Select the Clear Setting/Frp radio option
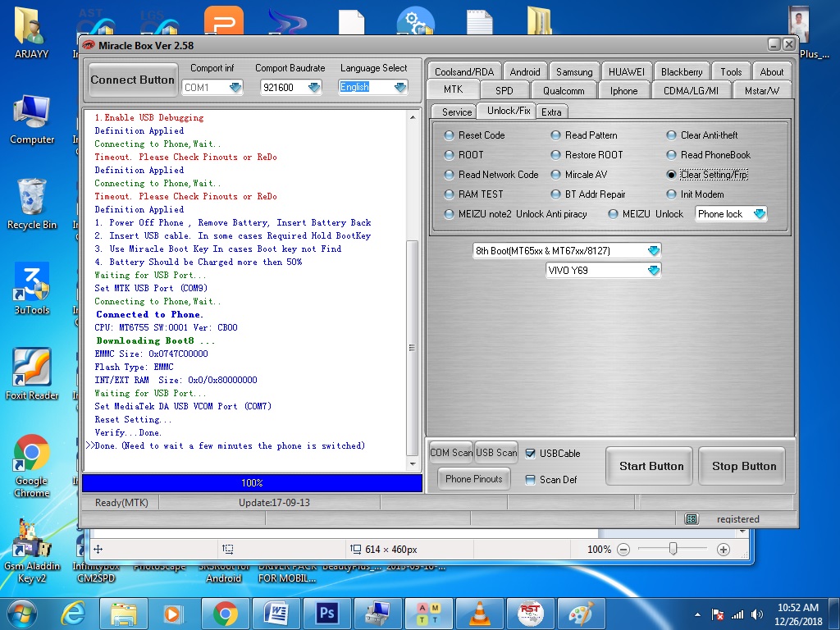This screenshot has height=630, width=840. click(x=671, y=175)
